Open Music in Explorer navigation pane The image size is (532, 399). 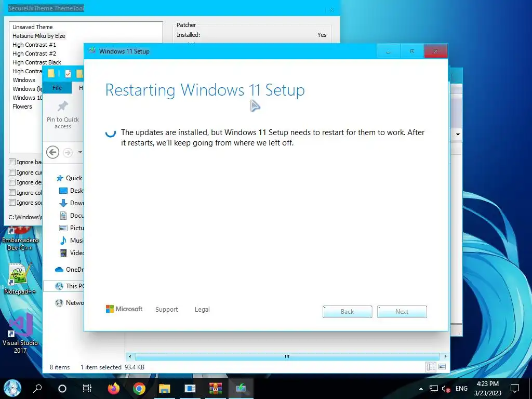tap(71, 240)
